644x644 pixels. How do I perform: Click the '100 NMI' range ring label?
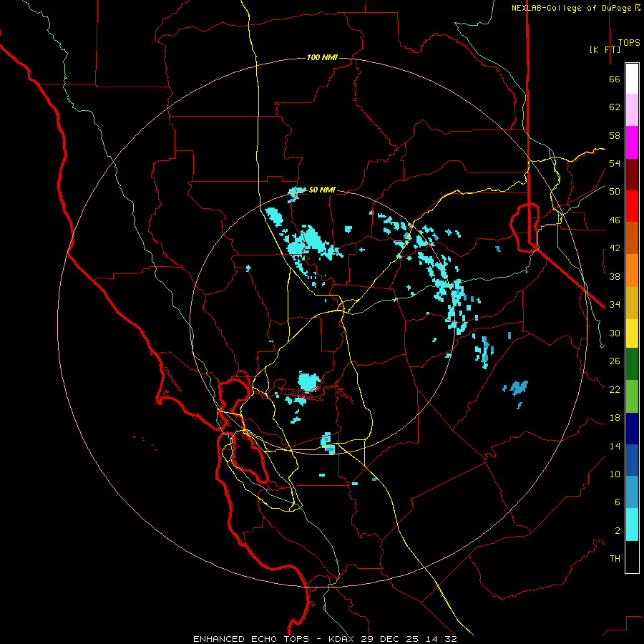[322, 57]
